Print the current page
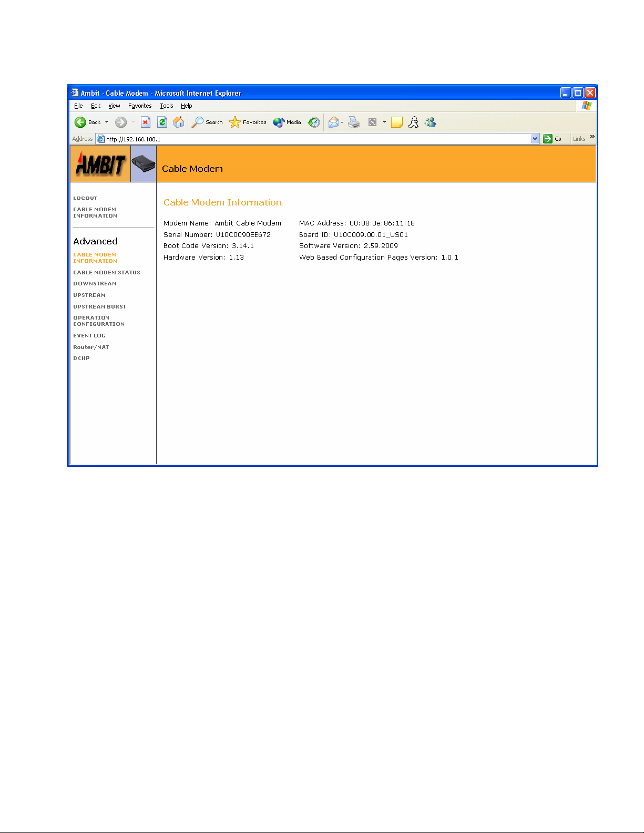 tap(354, 122)
